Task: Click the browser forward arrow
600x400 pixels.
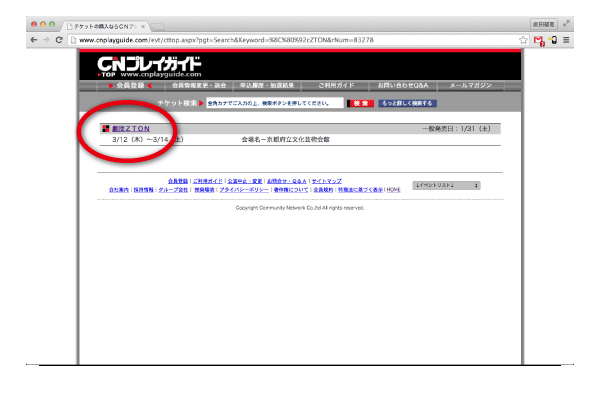Action: [x=46, y=40]
